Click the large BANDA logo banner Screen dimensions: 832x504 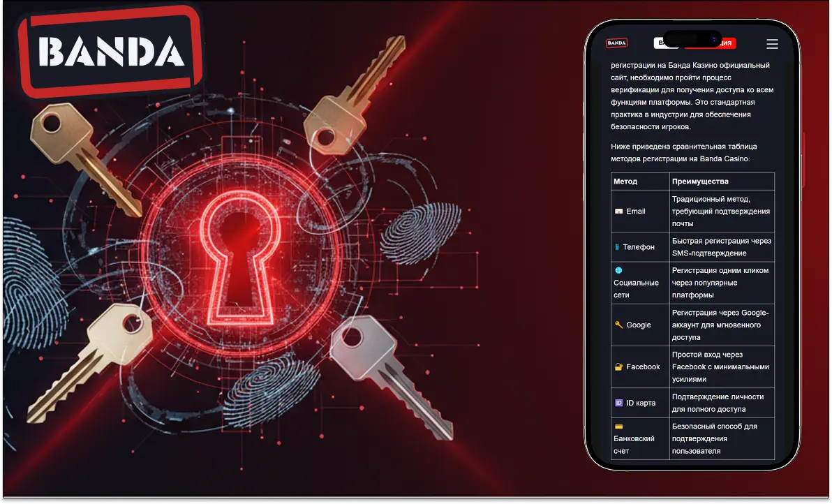[110, 52]
